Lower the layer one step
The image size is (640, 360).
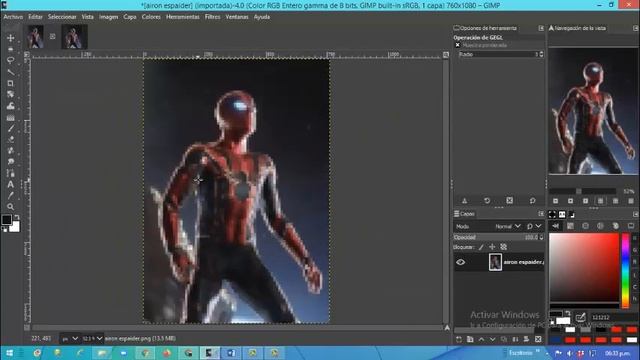(493, 339)
